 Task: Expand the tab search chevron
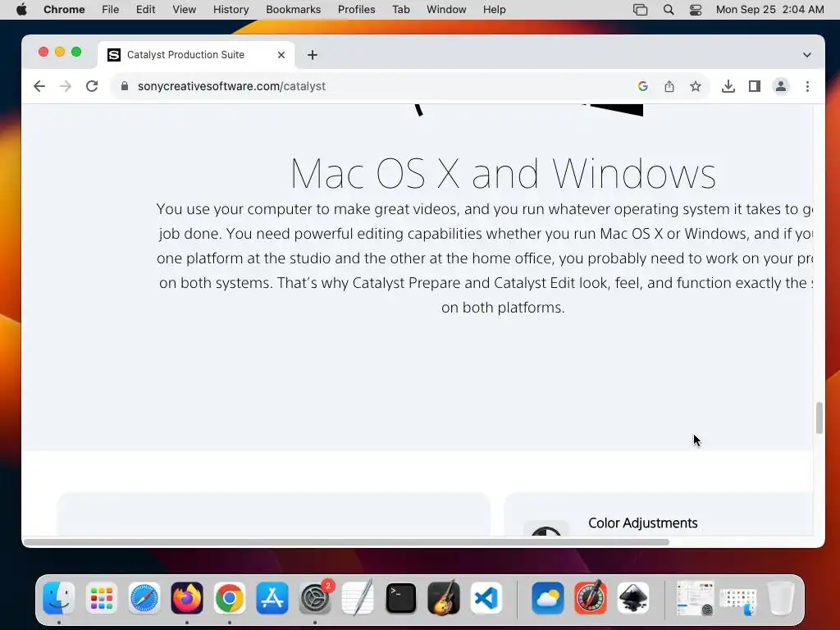(x=807, y=55)
